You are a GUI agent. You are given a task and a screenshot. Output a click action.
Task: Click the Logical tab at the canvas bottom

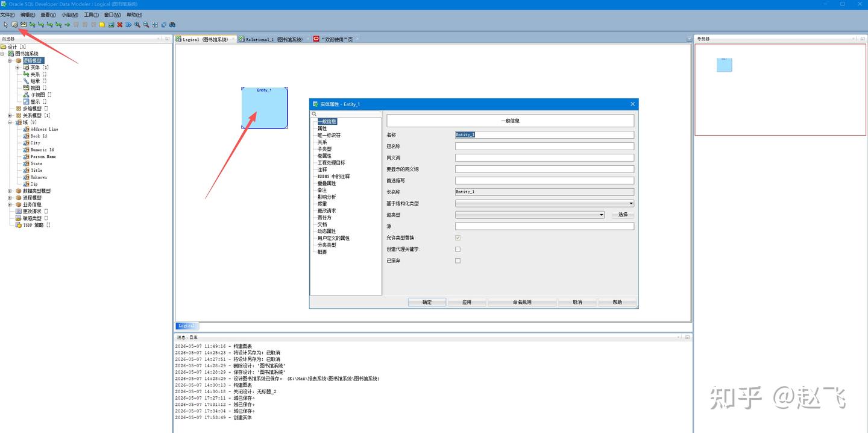click(x=186, y=326)
